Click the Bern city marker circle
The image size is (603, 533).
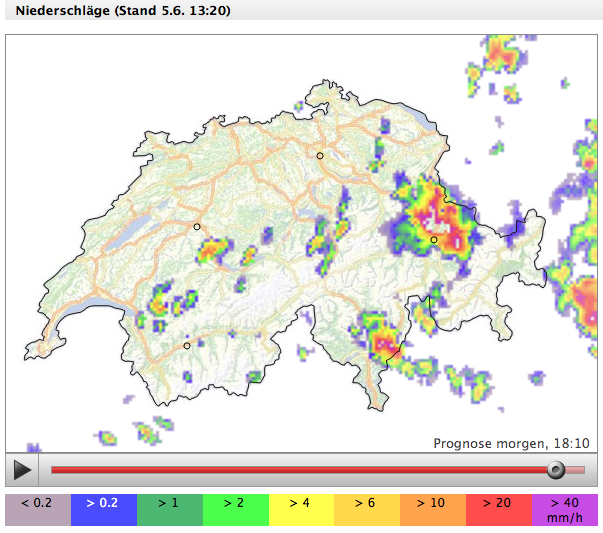point(197,227)
